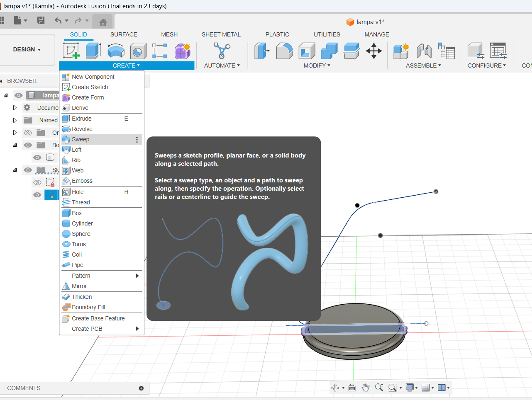Open the DESIGN workspace dropdown
Image resolution: width=532 pixels, height=400 pixels.
tap(27, 49)
